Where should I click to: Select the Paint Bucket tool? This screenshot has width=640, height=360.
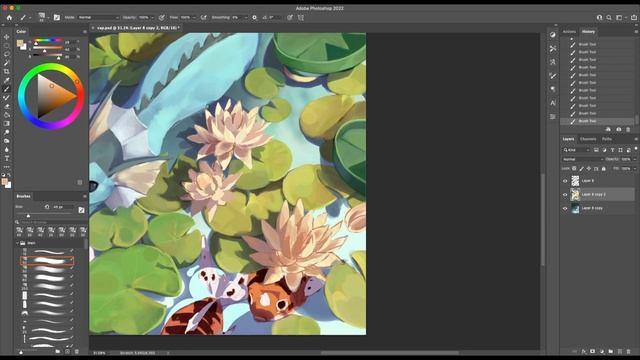click(x=7, y=115)
